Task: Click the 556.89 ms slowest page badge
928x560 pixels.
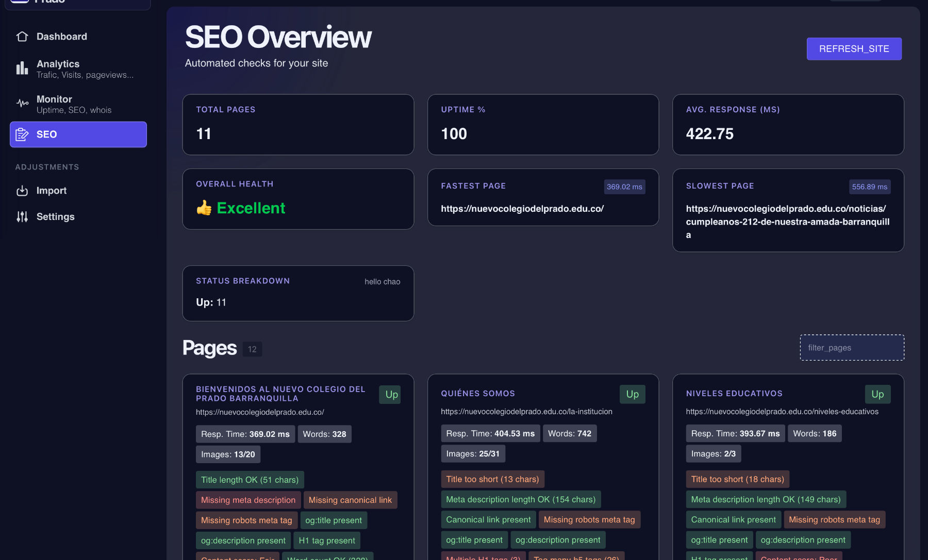Action: click(x=869, y=187)
